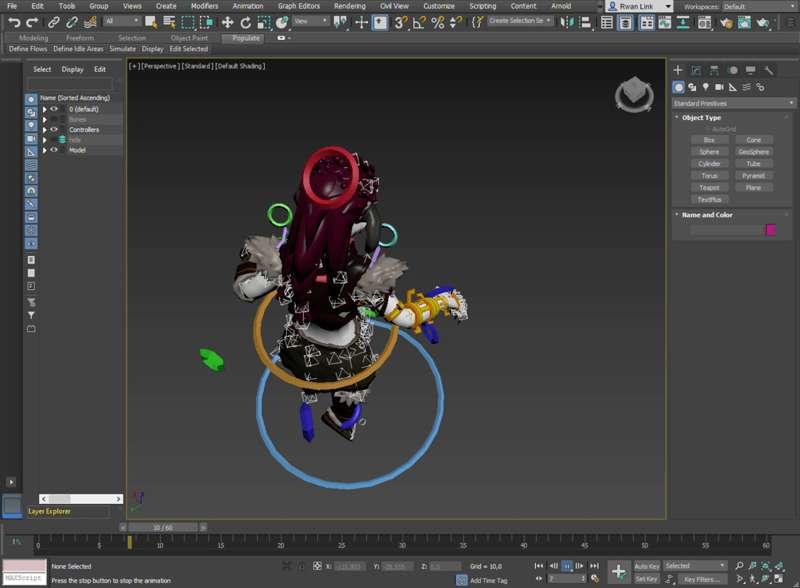Toggle the Percent Snap icon
Screen dimensions: 800x588
coord(438,22)
